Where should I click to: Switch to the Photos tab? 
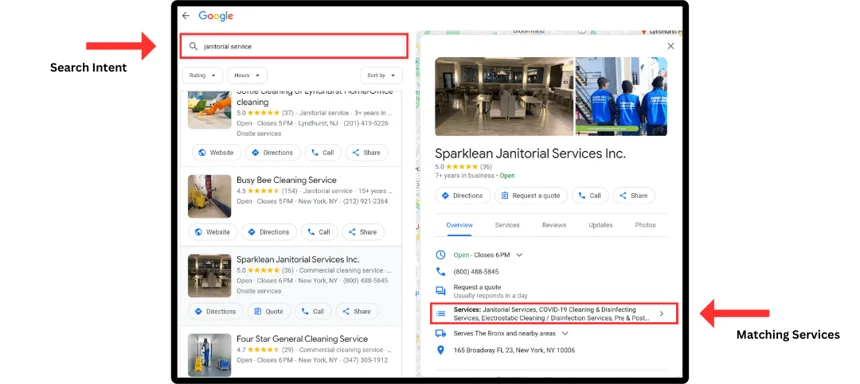(645, 225)
